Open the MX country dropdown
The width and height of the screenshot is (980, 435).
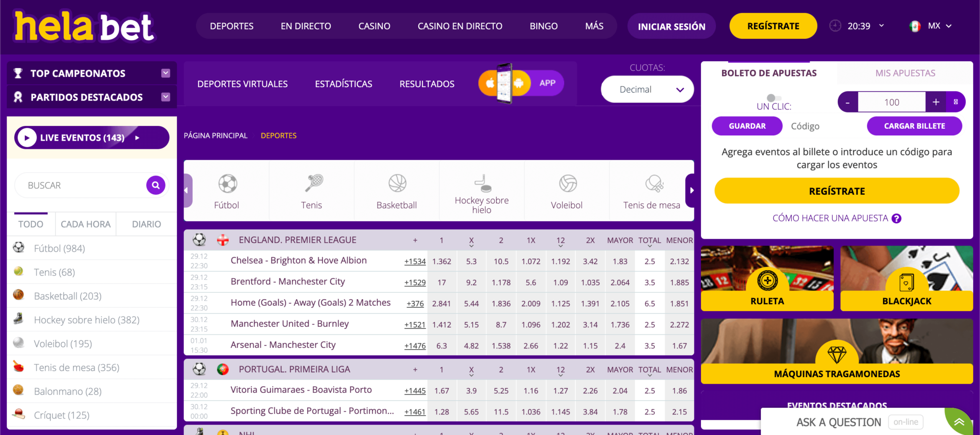(940, 26)
